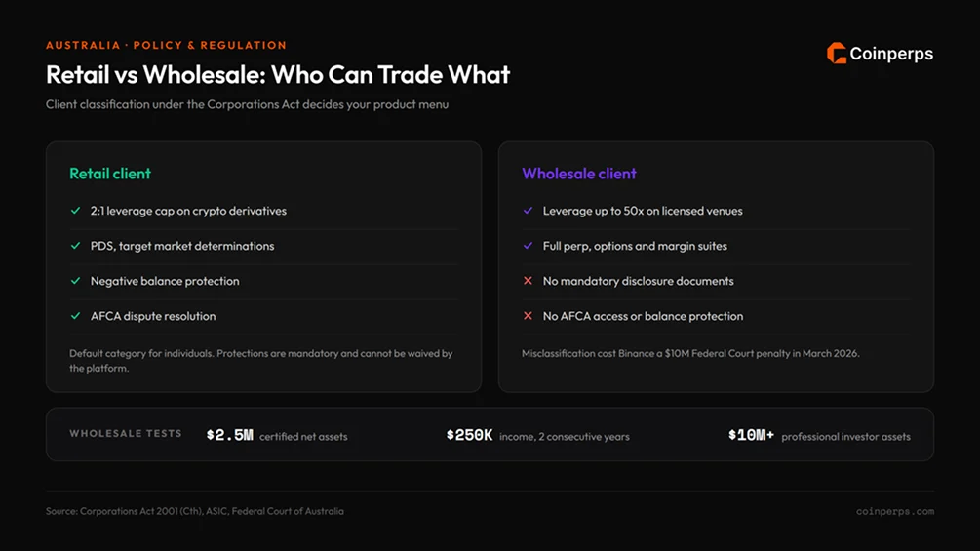Click the Coinperps brand name text
Image resolution: width=980 pixels, height=551 pixels.
coord(891,54)
